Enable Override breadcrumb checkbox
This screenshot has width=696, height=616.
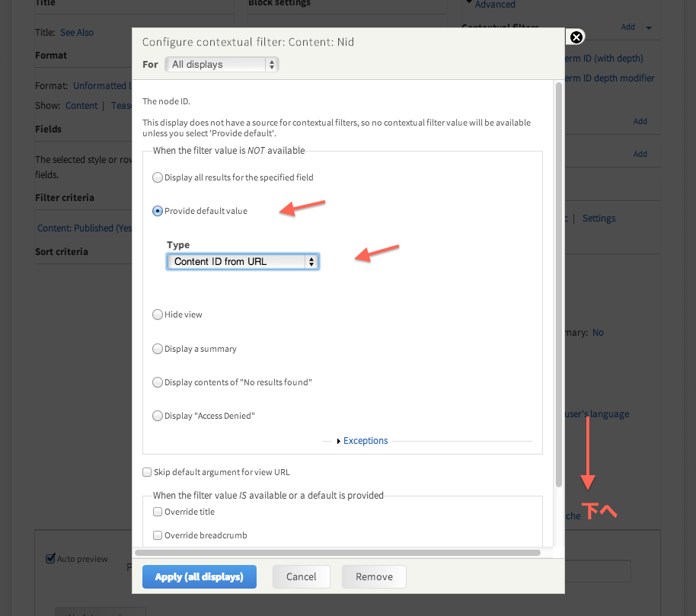(157, 535)
